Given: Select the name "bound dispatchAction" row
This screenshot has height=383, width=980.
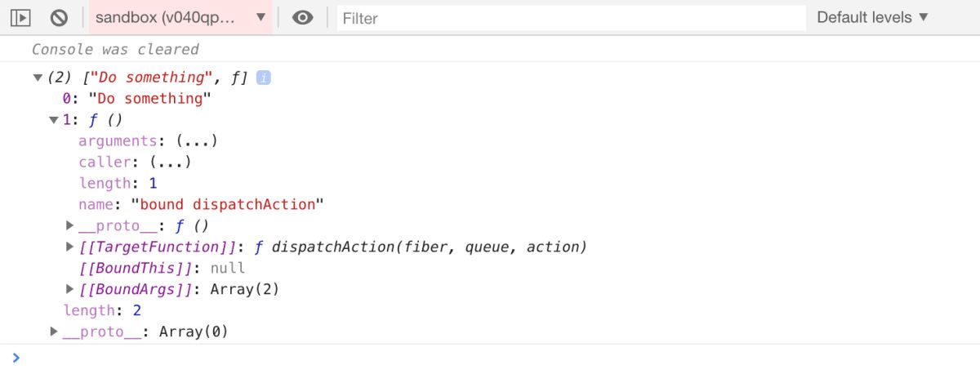Looking at the screenshot, I should point(201,204).
